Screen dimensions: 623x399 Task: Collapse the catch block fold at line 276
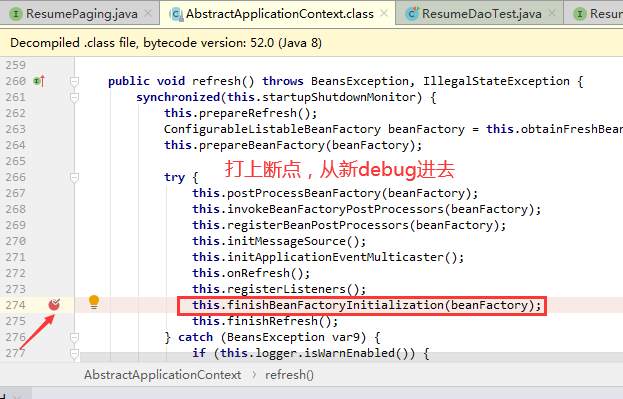click(x=74, y=337)
